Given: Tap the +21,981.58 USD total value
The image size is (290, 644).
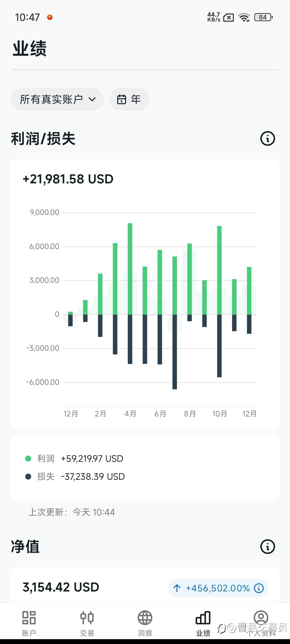Looking at the screenshot, I should point(68,179).
